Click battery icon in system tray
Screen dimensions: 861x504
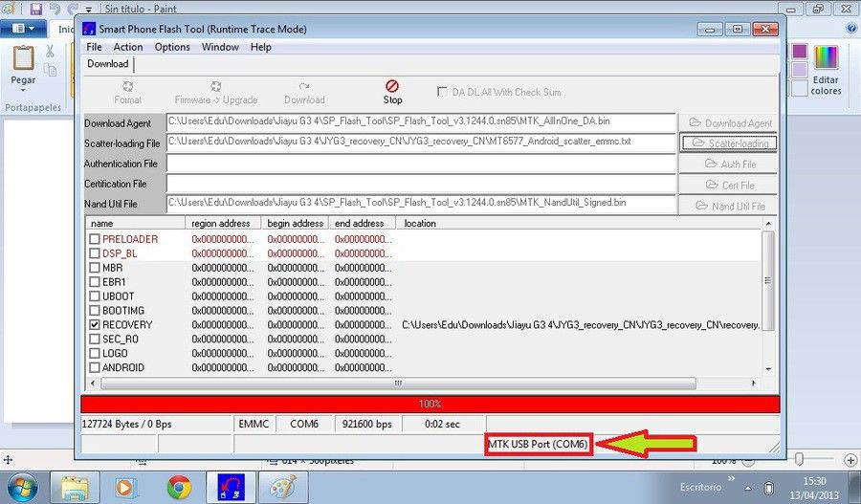(x=769, y=488)
